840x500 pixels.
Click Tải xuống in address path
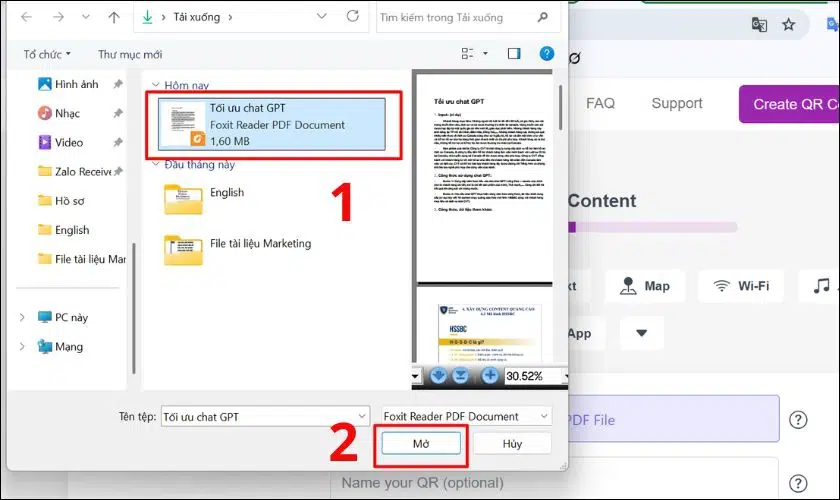click(196, 17)
